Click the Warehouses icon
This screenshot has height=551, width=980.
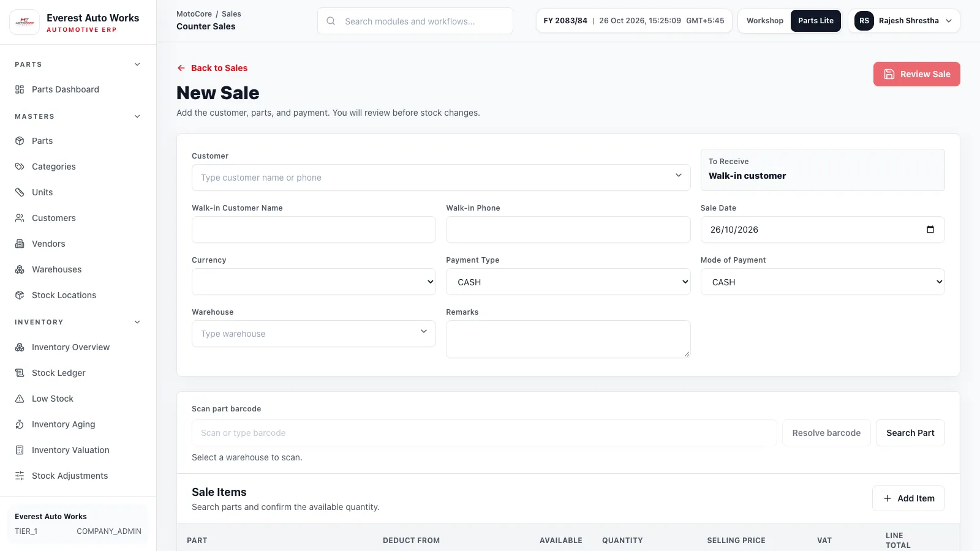tap(20, 269)
